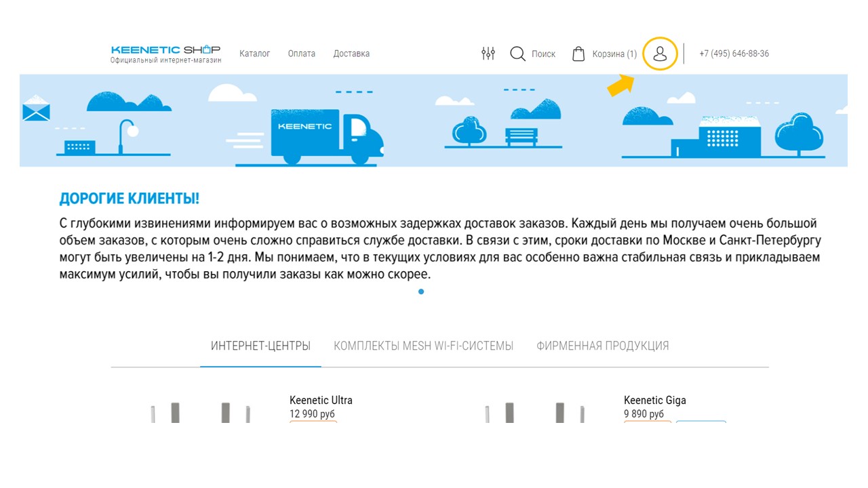Screen dimensions: 868x488
Task: Open the user account profile icon
Action: (660, 54)
